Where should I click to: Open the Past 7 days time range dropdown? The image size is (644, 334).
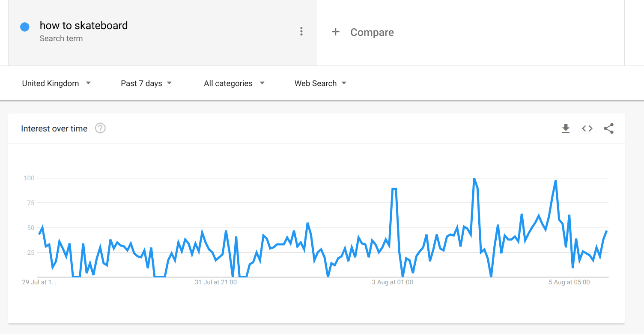(x=146, y=83)
